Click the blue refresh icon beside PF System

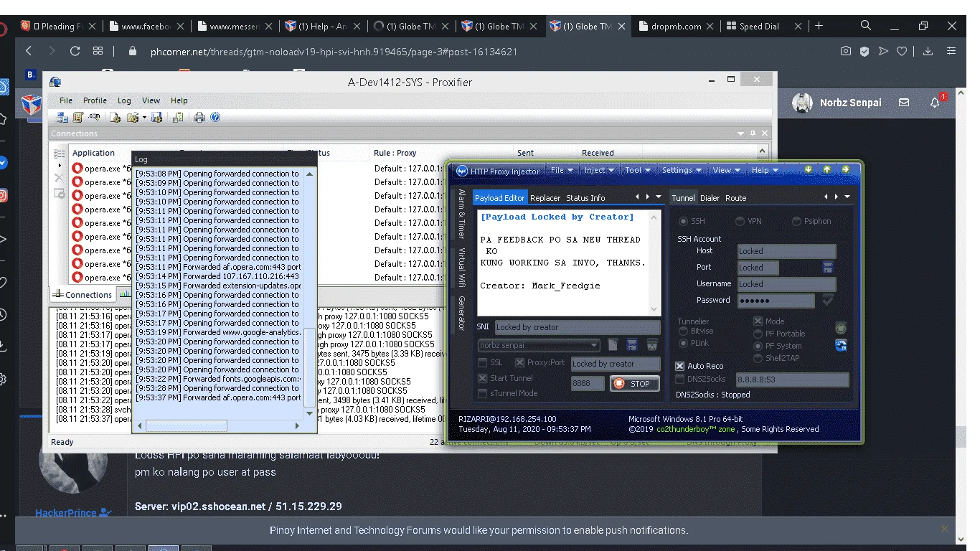pos(841,346)
